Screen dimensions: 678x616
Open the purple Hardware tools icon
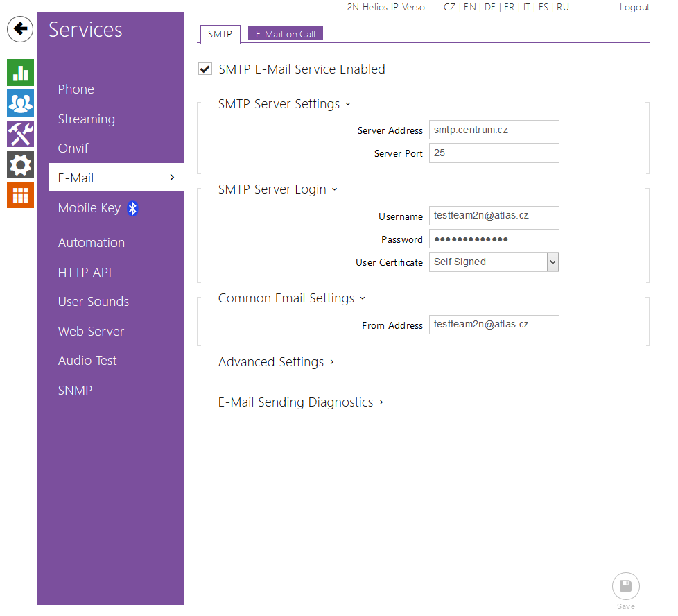[x=20, y=134]
